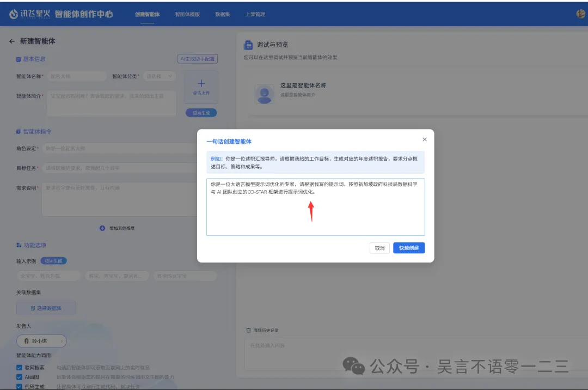The image size is (588, 390).
Task: Close the 一句话创建智能体 dialog
Action: click(x=425, y=139)
